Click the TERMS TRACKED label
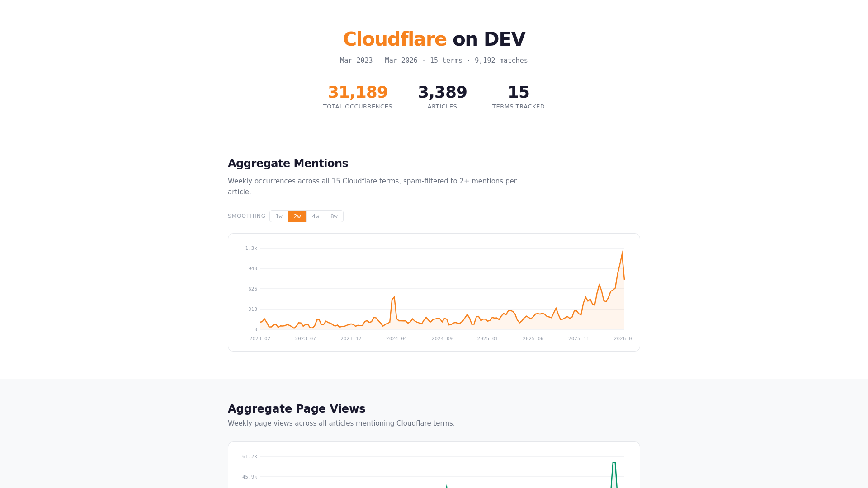The image size is (868, 488). pos(519,107)
